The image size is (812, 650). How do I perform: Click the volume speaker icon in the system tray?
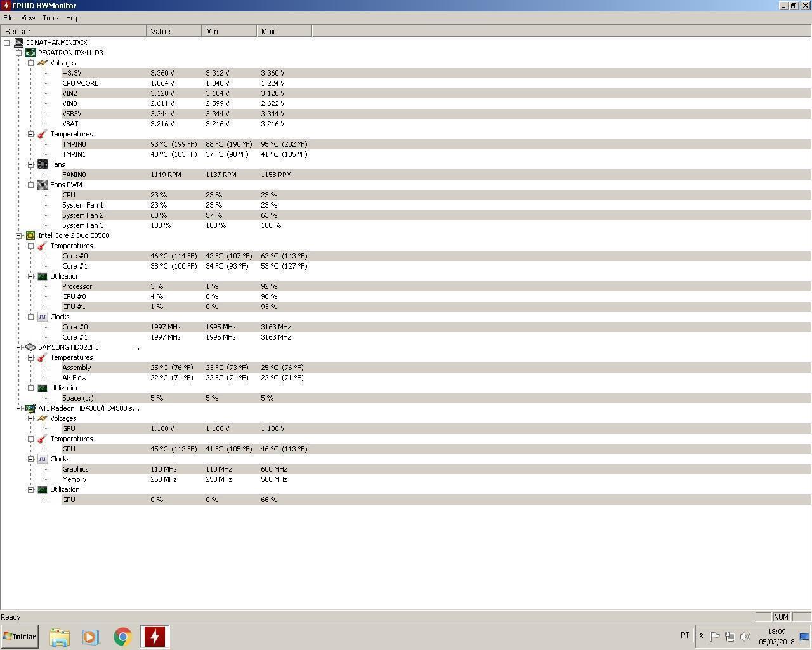coord(745,636)
